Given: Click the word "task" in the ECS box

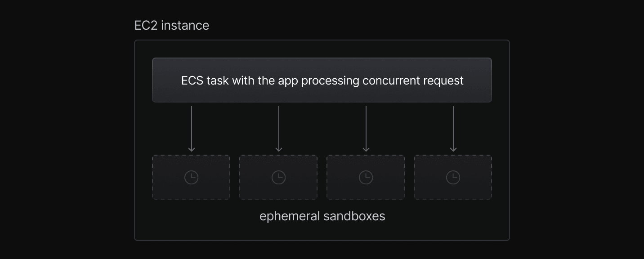Looking at the screenshot, I should tap(218, 81).
